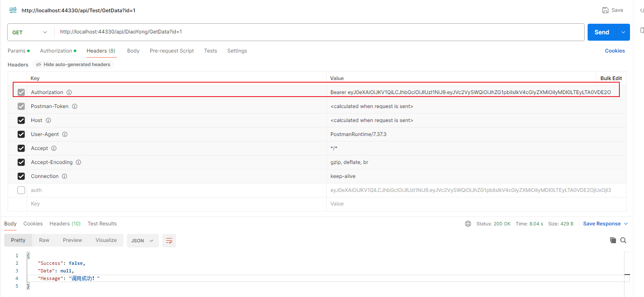Click the info icon beside Authorization header

pos(69,92)
